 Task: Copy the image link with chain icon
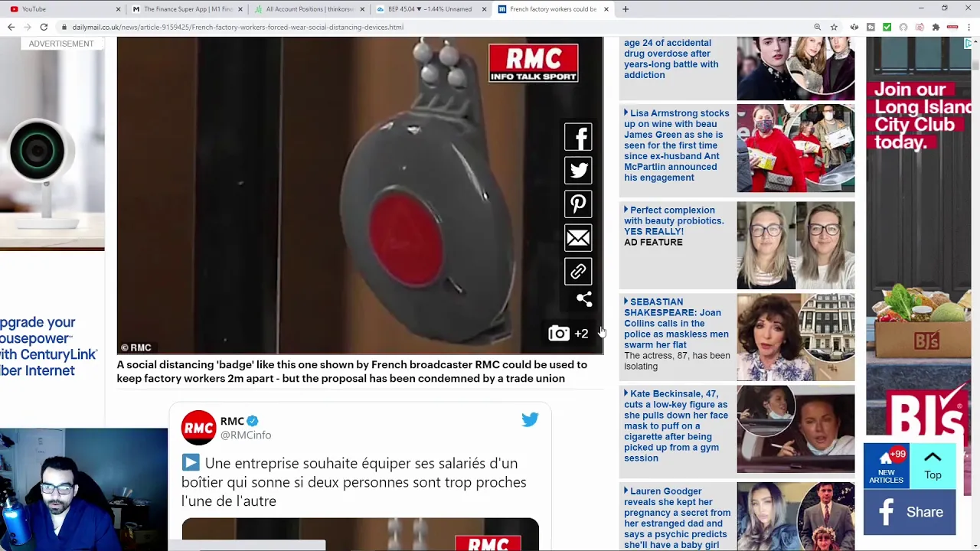click(578, 272)
